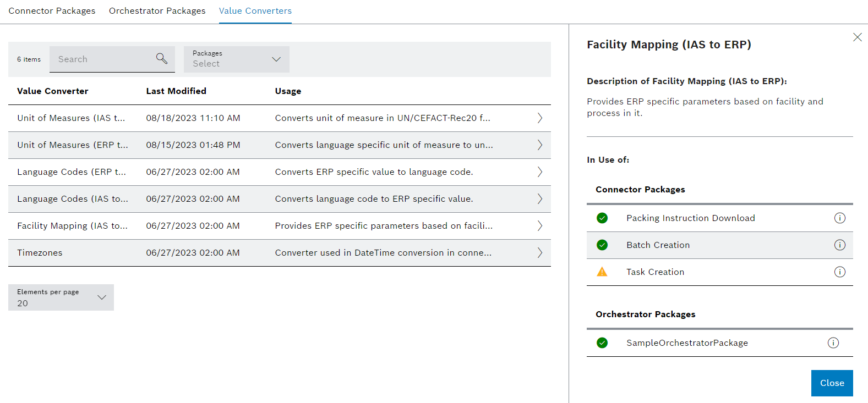Switch to Orchestrator Packages tab
Screen dimensions: 868x403
[x=157, y=11]
